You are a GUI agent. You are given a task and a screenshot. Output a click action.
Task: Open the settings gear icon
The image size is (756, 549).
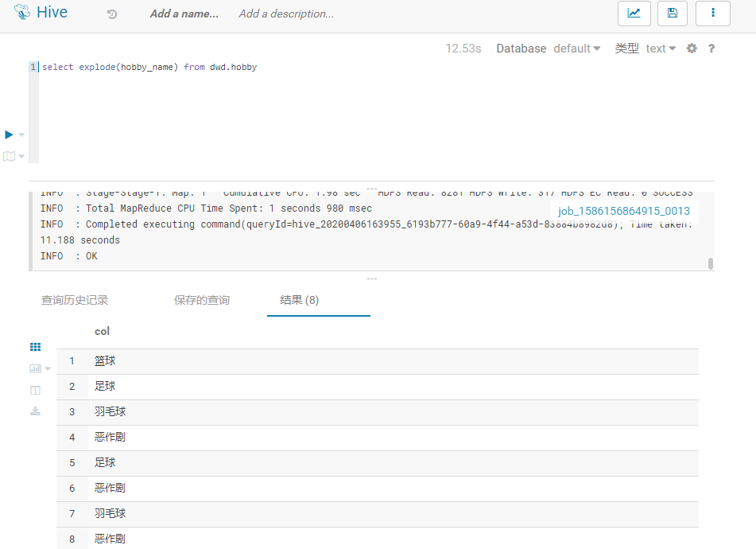click(692, 49)
